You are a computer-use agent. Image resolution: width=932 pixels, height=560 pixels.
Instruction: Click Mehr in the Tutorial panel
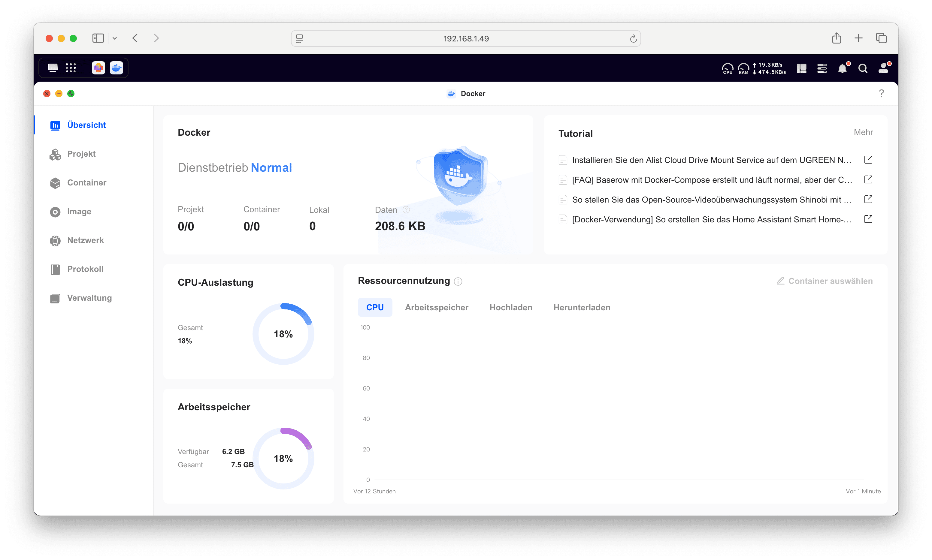click(863, 132)
